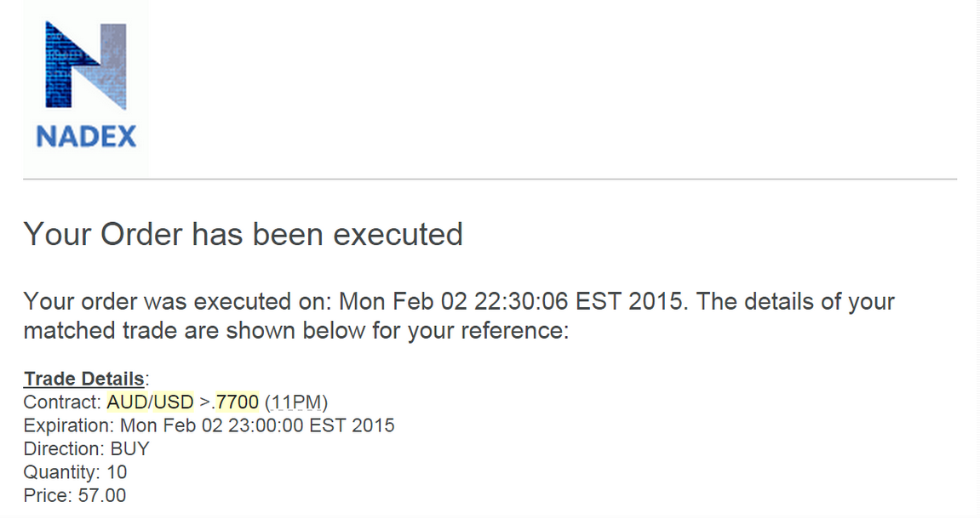Click the BUY direction value
This screenshot has height=519, width=980.
[x=130, y=449]
